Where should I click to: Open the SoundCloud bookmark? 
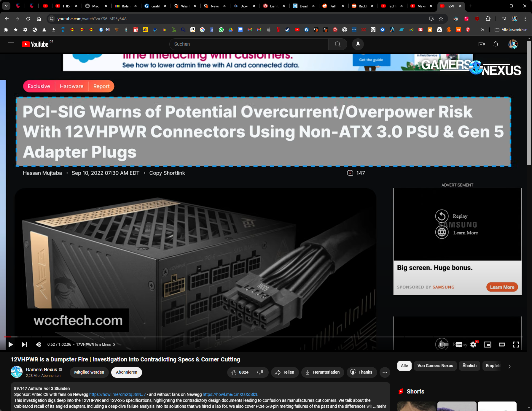pos(458,30)
